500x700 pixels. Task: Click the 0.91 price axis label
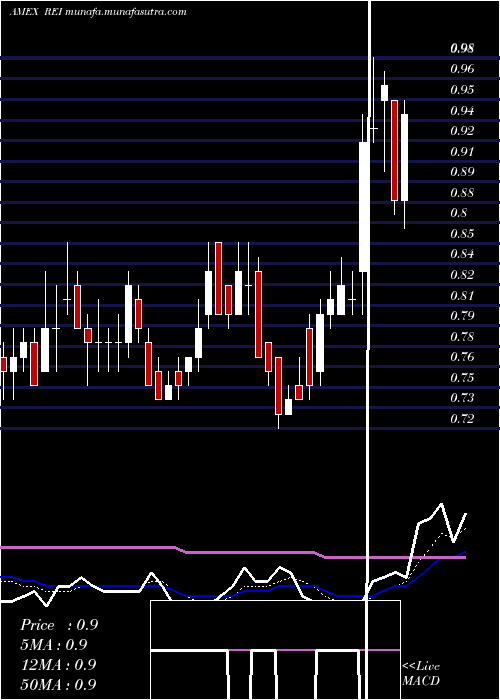point(462,151)
